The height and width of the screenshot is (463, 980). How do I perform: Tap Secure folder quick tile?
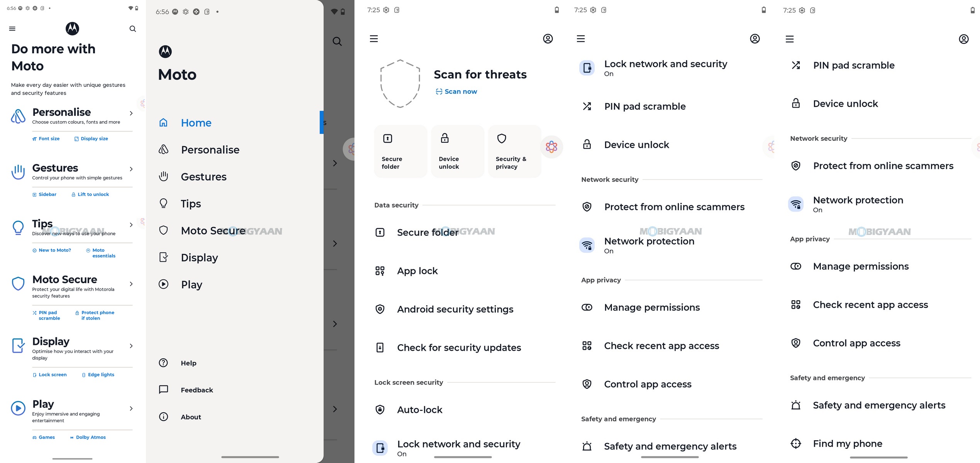click(400, 151)
